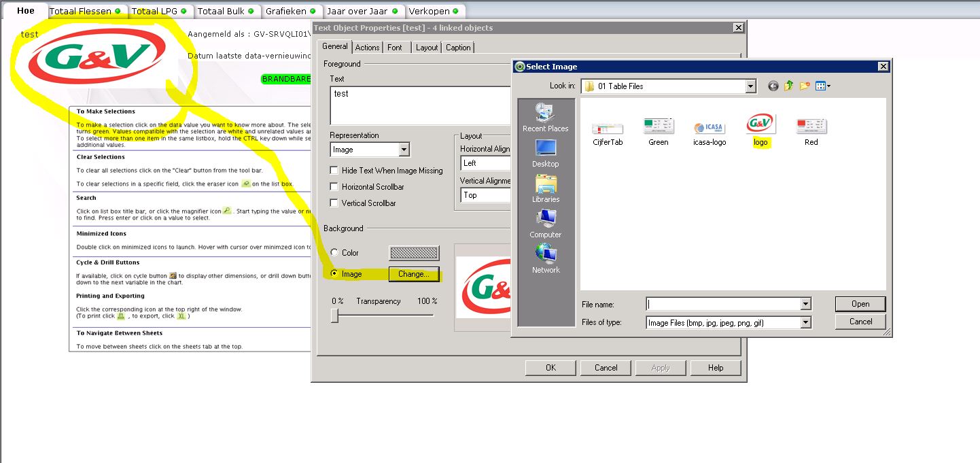Open Libraries in Select Image sidebar

545,188
